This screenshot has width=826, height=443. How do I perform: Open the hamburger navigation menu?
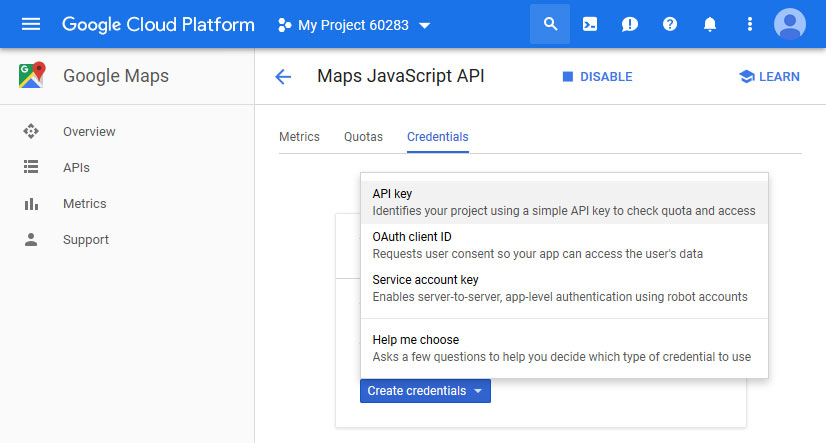click(x=31, y=24)
